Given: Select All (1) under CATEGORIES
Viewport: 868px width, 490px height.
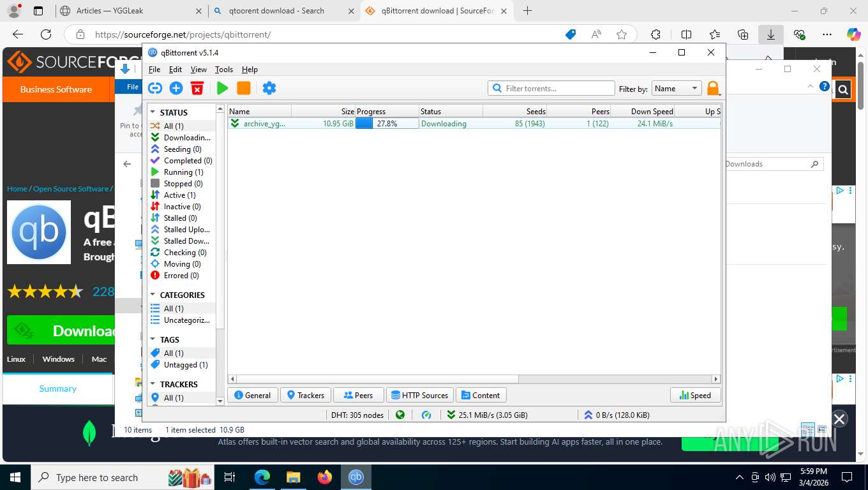Looking at the screenshot, I should pyautogui.click(x=181, y=309).
